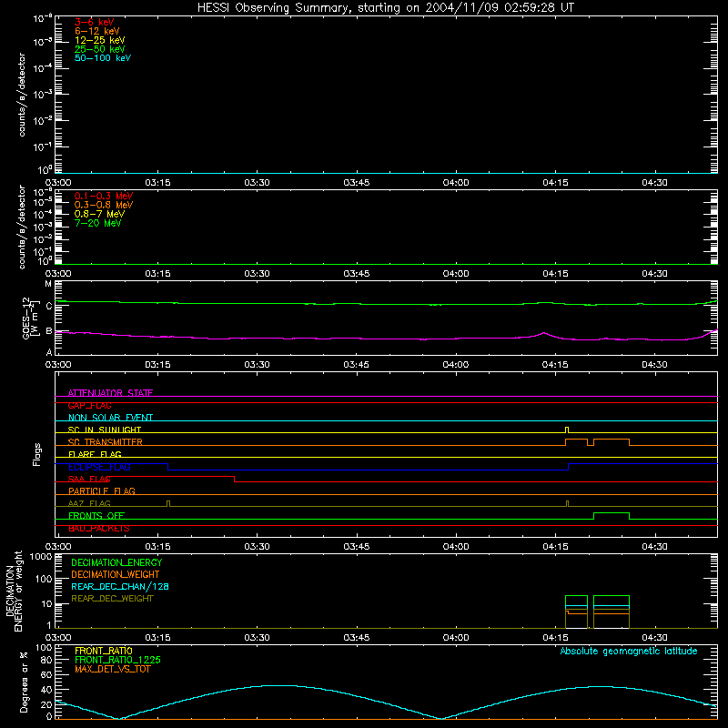Click the 1000 tick label on the decimation axis
The height and width of the screenshot is (728, 728).
[x=41, y=556]
